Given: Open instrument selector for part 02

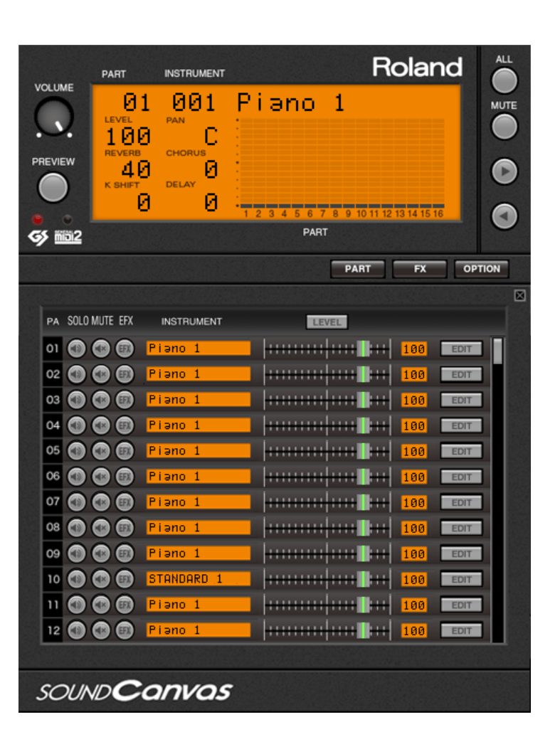Looking at the screenshot, I should (x=198, y=374).
